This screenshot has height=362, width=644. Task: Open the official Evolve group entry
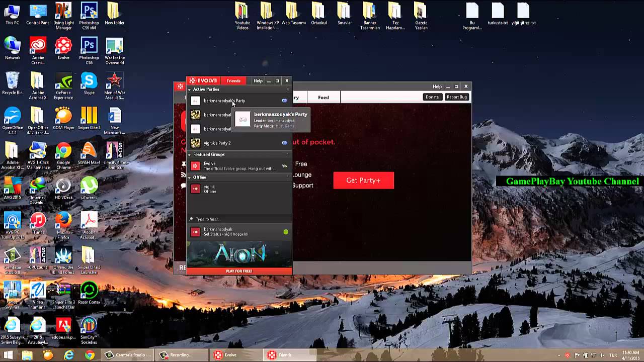(x=239, y=166)
